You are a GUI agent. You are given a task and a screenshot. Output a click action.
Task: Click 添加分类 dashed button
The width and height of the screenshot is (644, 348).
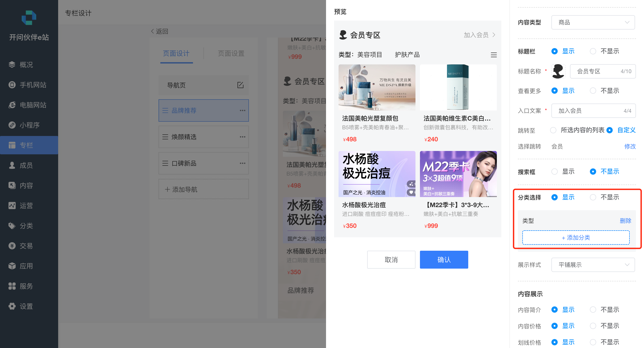point(576,238)
